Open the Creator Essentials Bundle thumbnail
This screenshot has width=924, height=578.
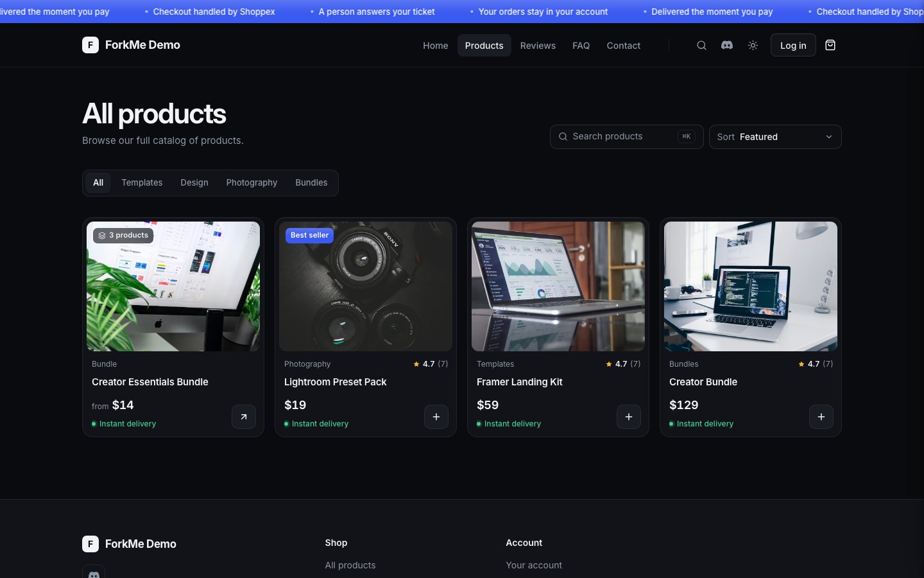173,286
